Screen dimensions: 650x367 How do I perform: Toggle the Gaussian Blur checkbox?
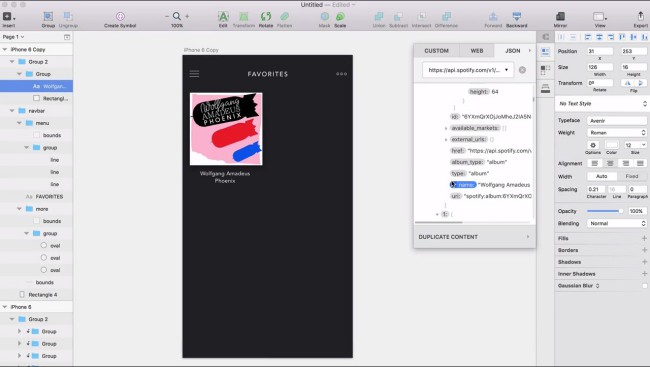pyautogui.click(x=645, y=286)
